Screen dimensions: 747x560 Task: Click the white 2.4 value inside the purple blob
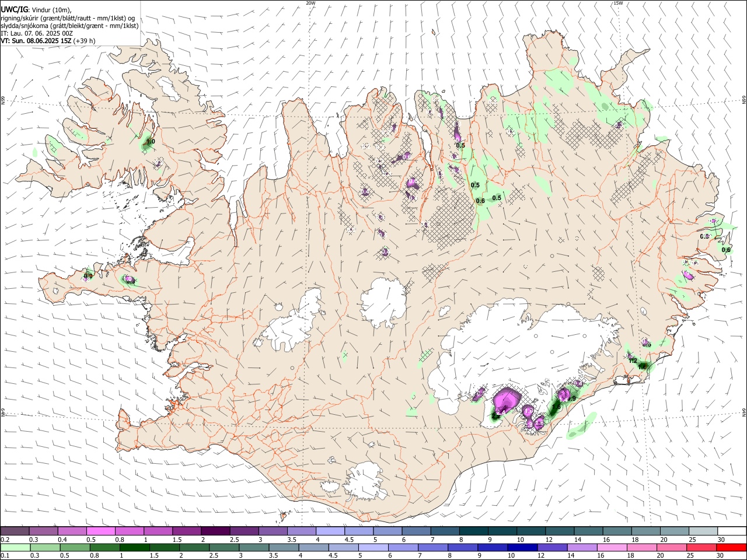click(501, 412)
